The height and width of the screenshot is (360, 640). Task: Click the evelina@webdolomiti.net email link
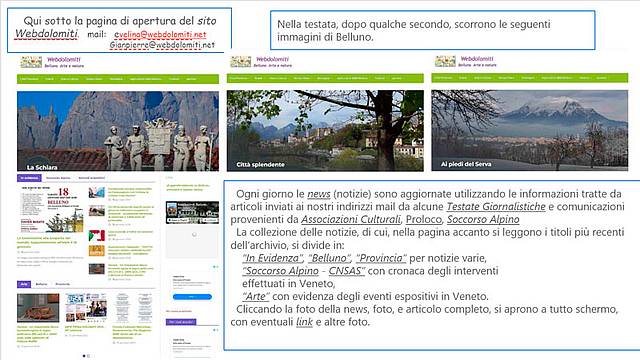160,35
